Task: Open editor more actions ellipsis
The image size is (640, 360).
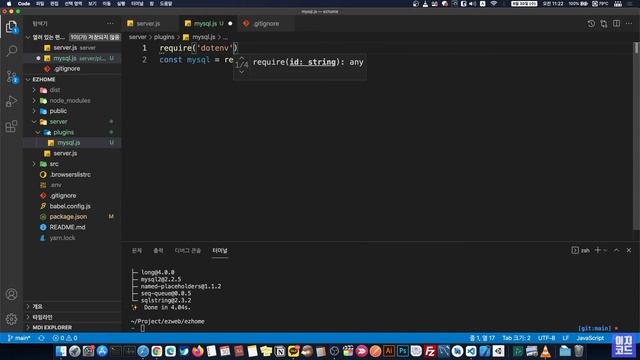Action: click(629, 24)
